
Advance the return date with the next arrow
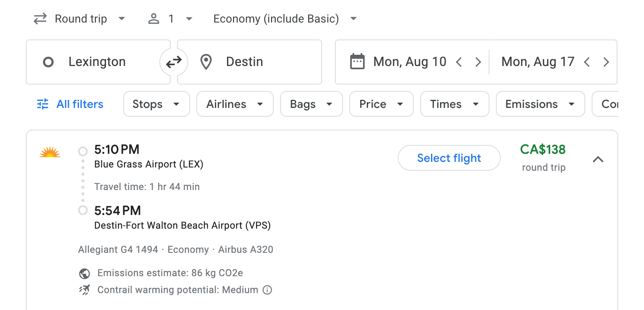coord(606,62)
